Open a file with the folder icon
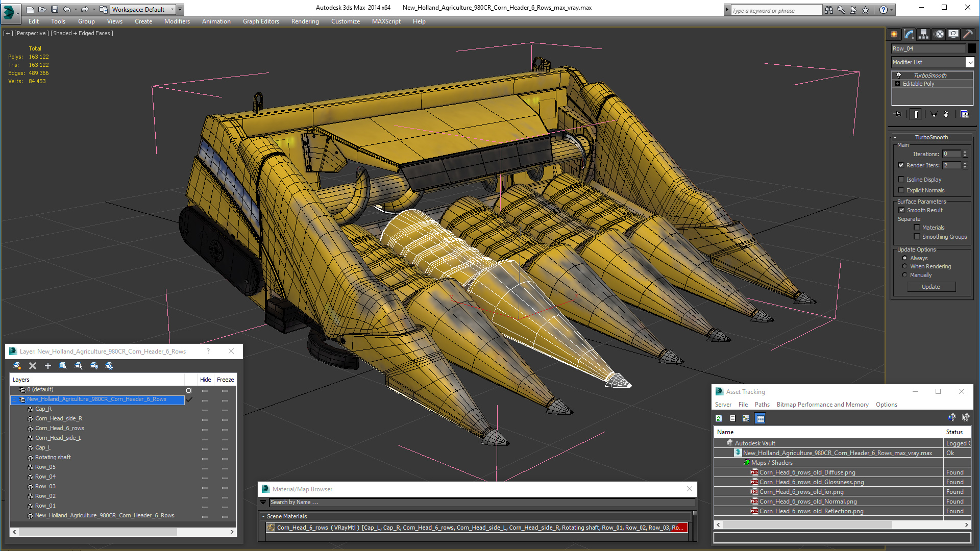Viewport: 980px width, 551px height. [42, 9]
